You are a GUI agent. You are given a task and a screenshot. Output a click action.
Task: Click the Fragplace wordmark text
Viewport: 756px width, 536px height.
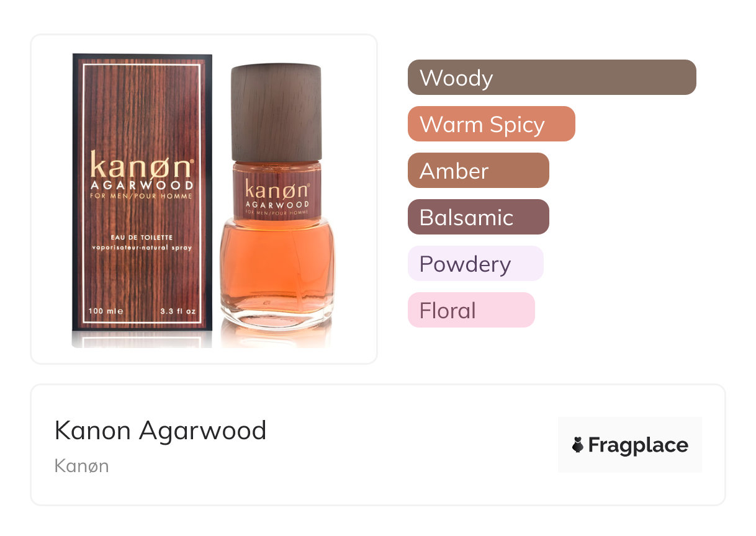click(638, 445)
